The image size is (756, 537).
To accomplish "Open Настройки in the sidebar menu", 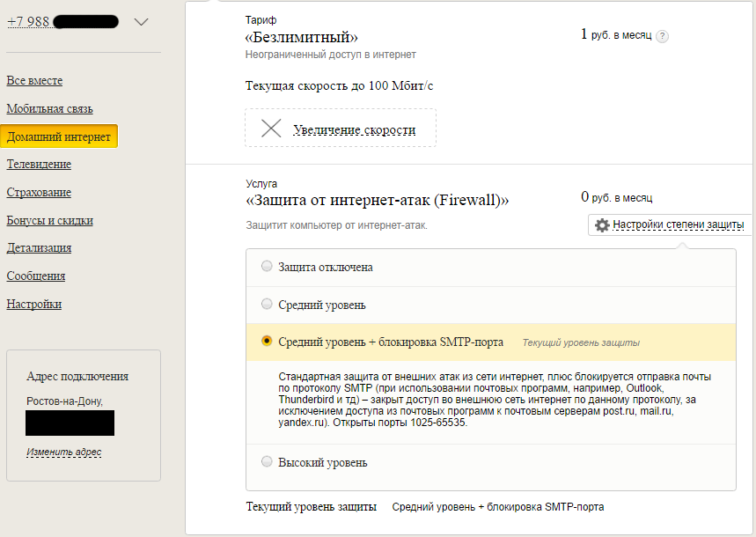I will pos(34,305).
